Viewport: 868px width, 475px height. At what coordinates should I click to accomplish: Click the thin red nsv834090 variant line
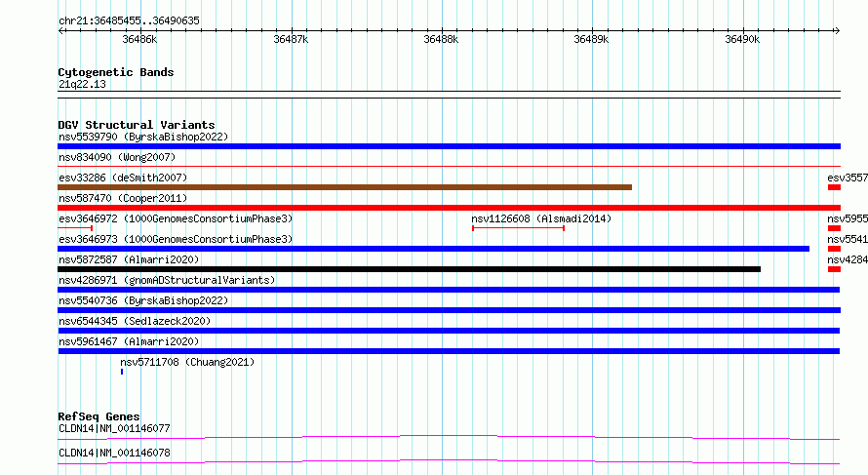pyautogui.click(x=449, y=166)
